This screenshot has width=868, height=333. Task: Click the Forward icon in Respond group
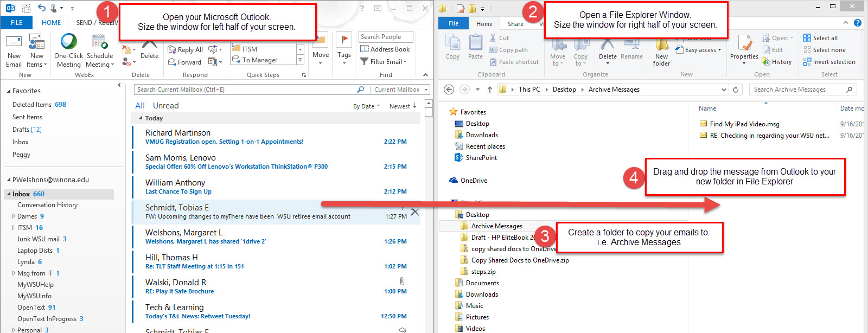[172, 62]
